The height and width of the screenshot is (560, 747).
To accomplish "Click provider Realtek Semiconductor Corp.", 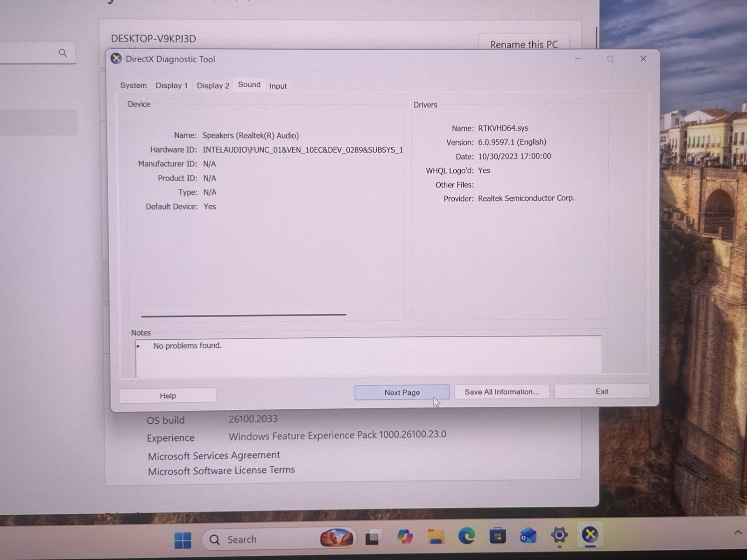I will pyautogui.click(x=526, y=198).
